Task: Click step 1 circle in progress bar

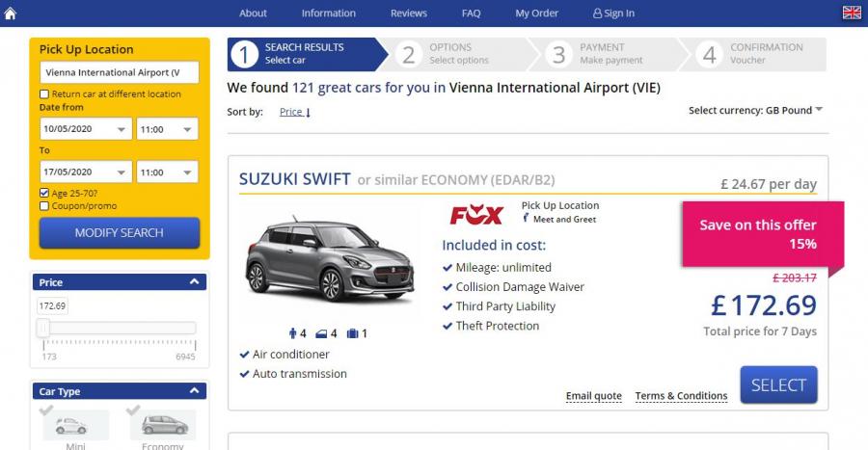Action: point(244,55)
